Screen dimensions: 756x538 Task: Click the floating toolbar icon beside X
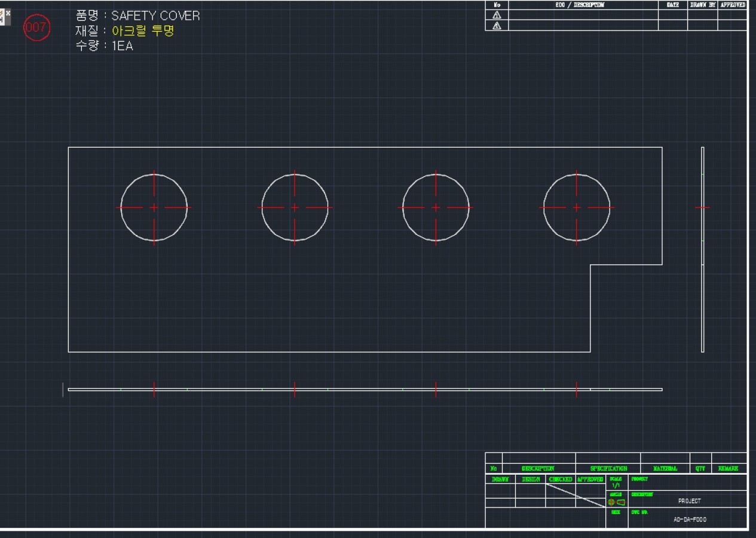[2, 17]
